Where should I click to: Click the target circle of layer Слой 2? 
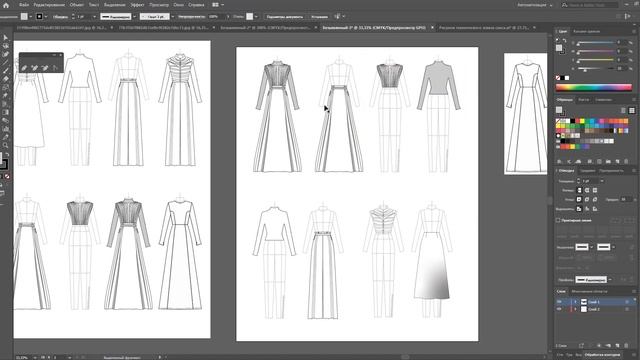tap(627, 309)
